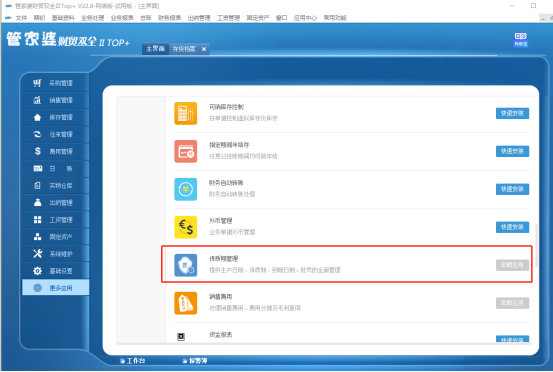Viewport: 553px width, 372px height.
Task: Select 费用管理 dollar sign sidebar icon
Action: (37, 151)
